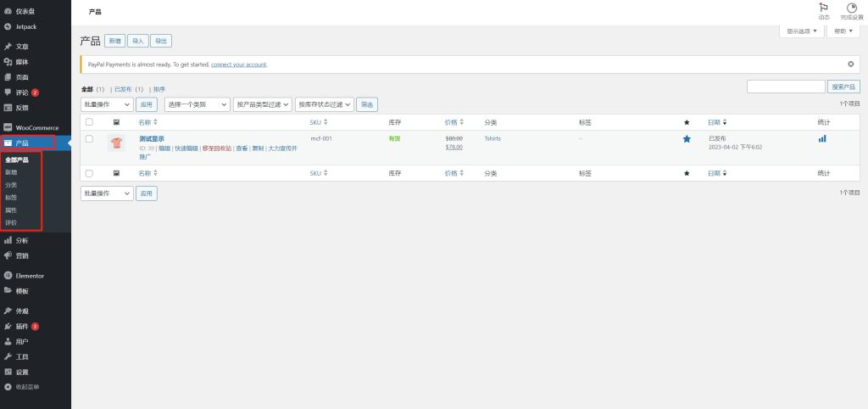
Task: Click the 搜索产品 search button
Action: point(843,87)
